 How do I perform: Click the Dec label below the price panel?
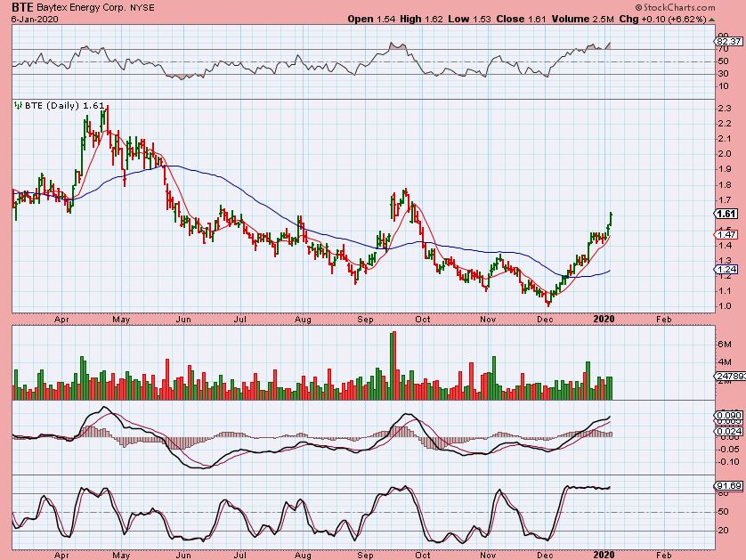click(x=545, y=320)
